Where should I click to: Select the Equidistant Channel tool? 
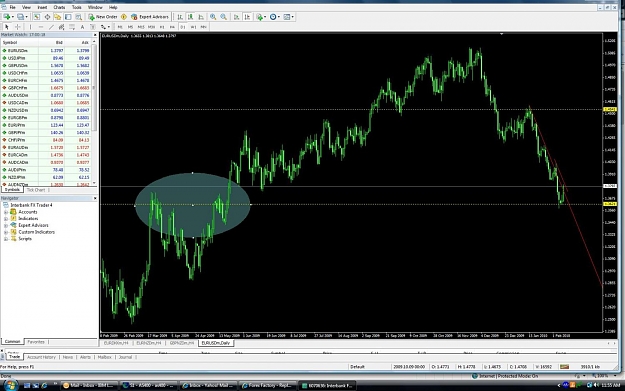61,27
